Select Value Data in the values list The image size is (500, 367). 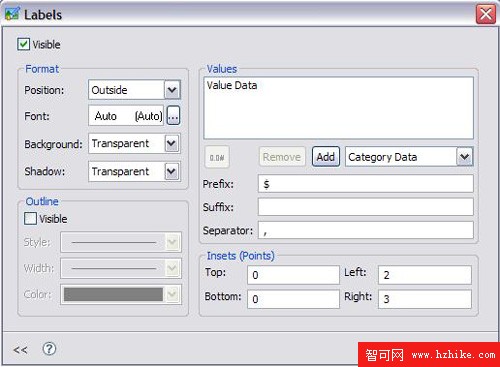pyautogui.click(x=232, y=85)
